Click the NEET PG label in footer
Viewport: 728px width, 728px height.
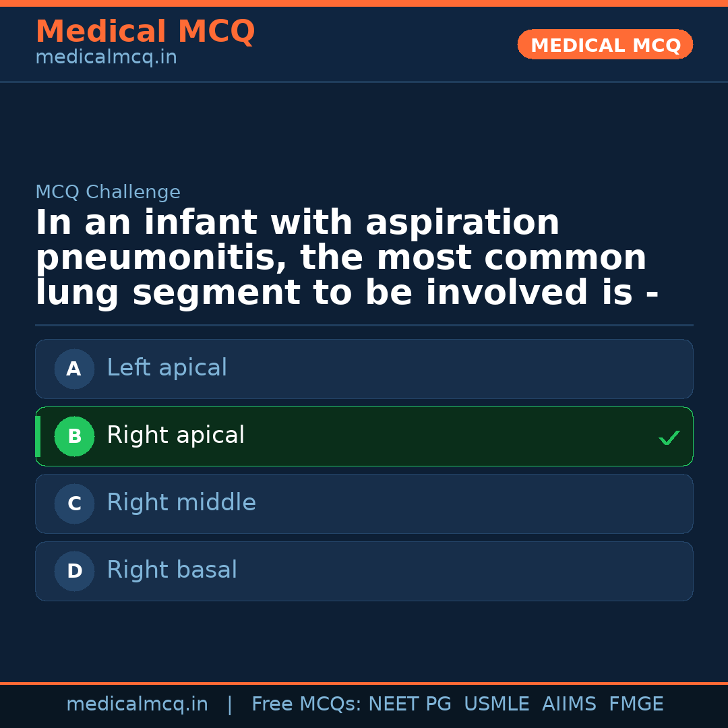point(409,704)
